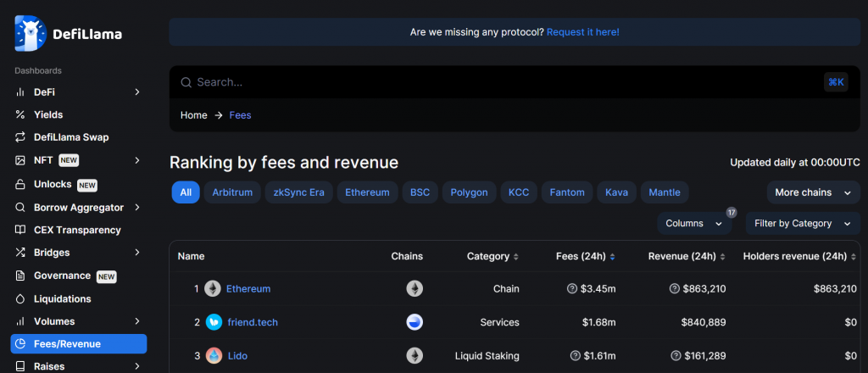Sort table by Fees (24h) column
The width and height of the screenshot is (868, 373).
click(x=586, y=256)
